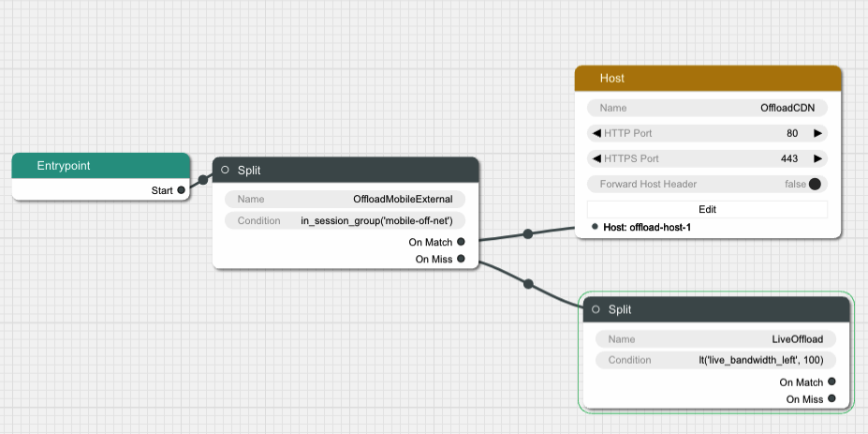
Task: Increase the HTTPS Port value
Action: pyautogui.click(x=817, y=158)
